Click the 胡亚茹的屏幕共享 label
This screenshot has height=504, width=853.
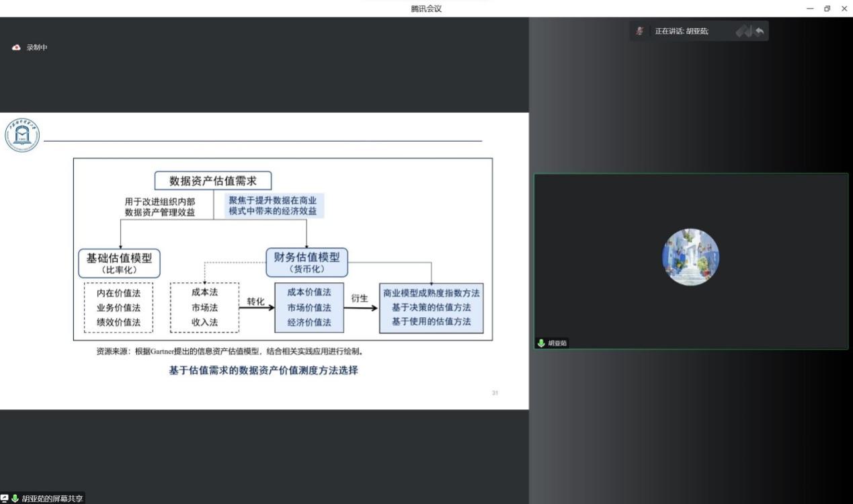[x=52, y=499]
